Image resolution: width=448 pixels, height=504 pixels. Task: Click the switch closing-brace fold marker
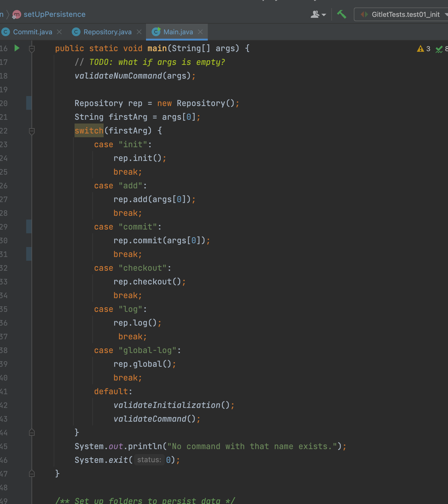tap(32, 432)
